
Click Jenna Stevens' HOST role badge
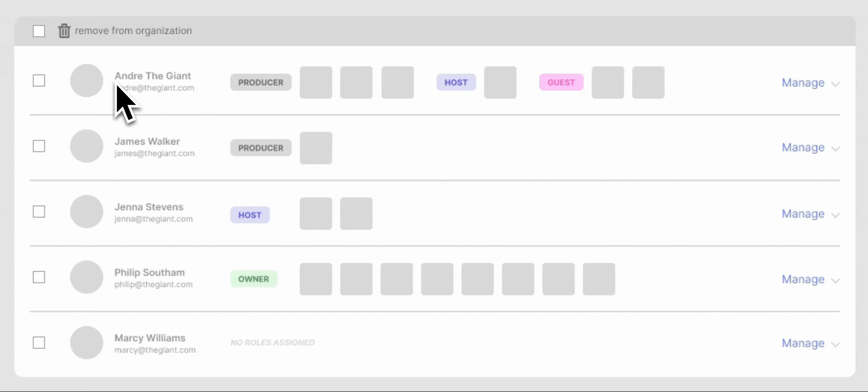[250, 215]
